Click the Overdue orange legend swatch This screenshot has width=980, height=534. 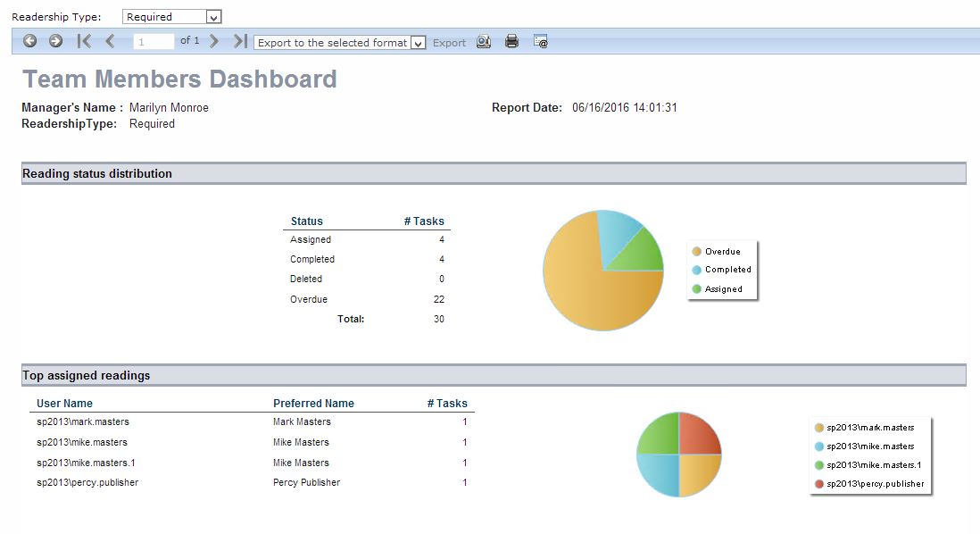(696, 252)
